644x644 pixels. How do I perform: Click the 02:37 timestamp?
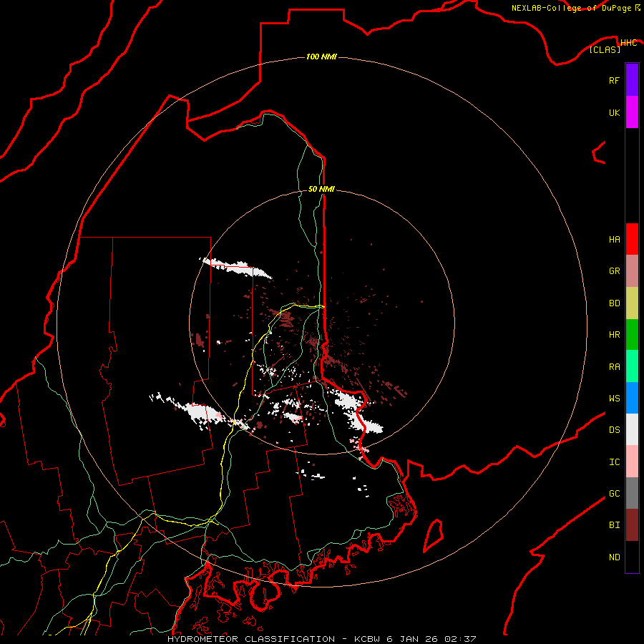[462, 639]
